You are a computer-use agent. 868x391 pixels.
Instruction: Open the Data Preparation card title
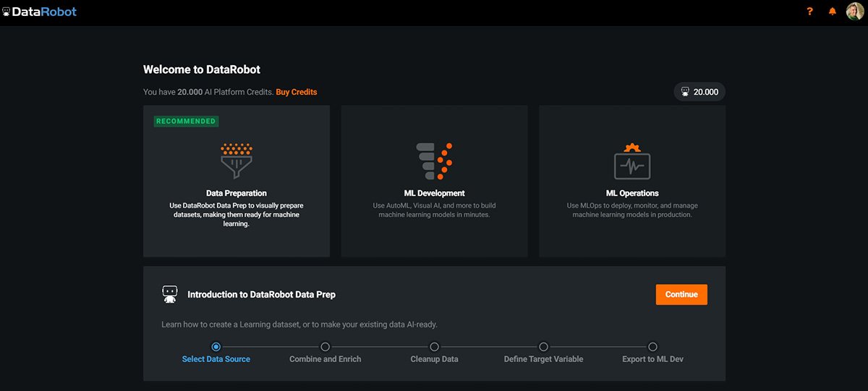point(237,193)
